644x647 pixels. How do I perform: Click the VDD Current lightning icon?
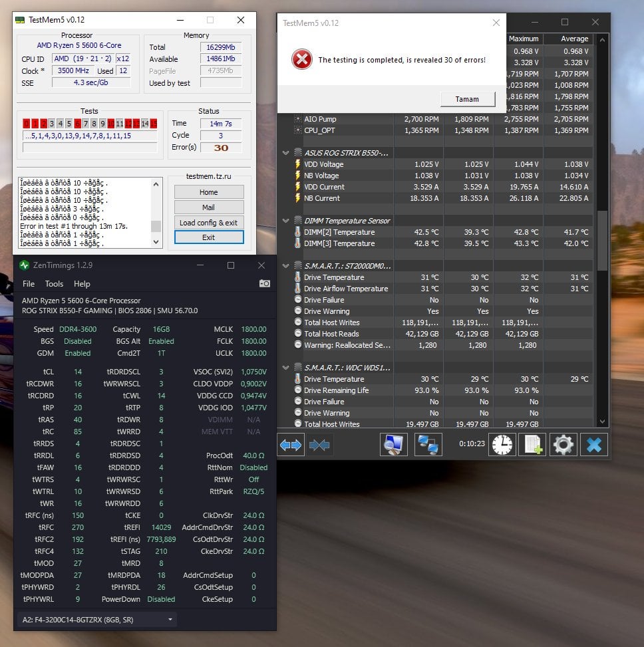[x=297, y=187]
